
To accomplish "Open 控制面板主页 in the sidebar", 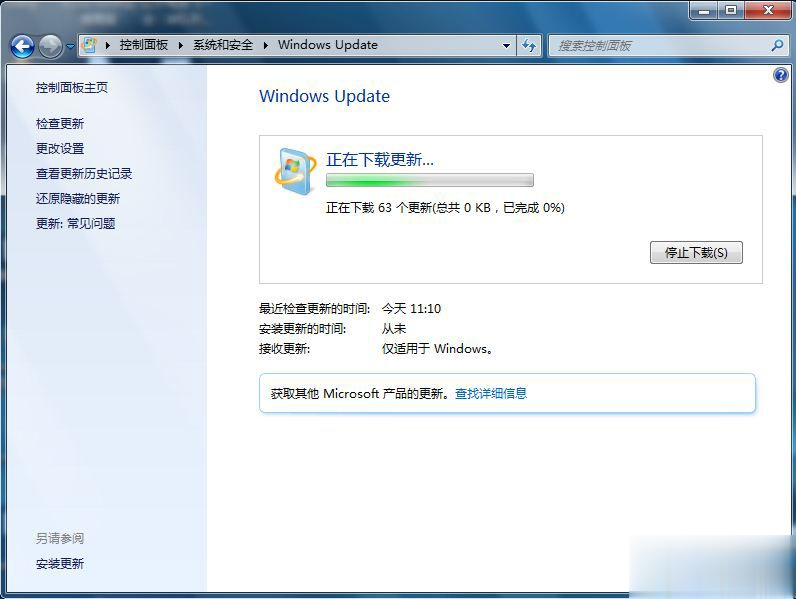I will point(72,88).
